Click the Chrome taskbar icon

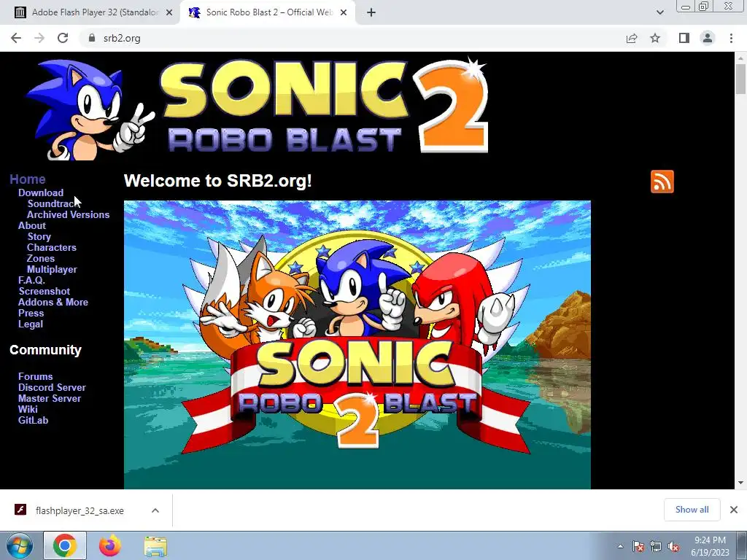65,545
